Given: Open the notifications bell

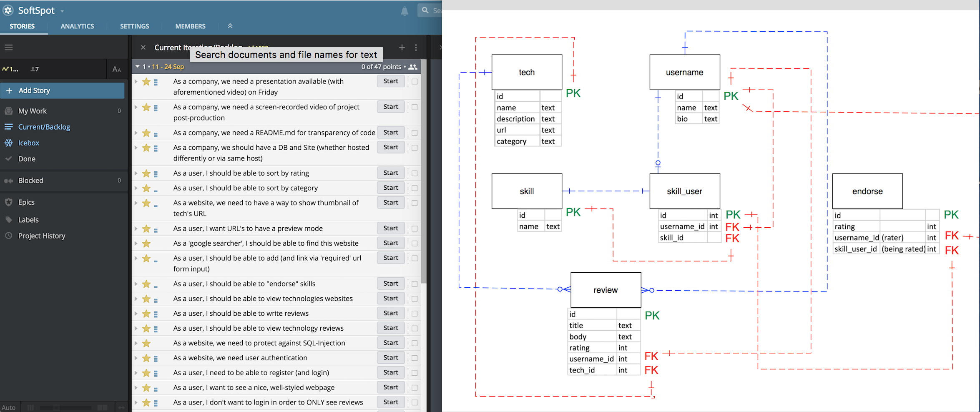Looking at the screenshot, I should coord(404,11).
